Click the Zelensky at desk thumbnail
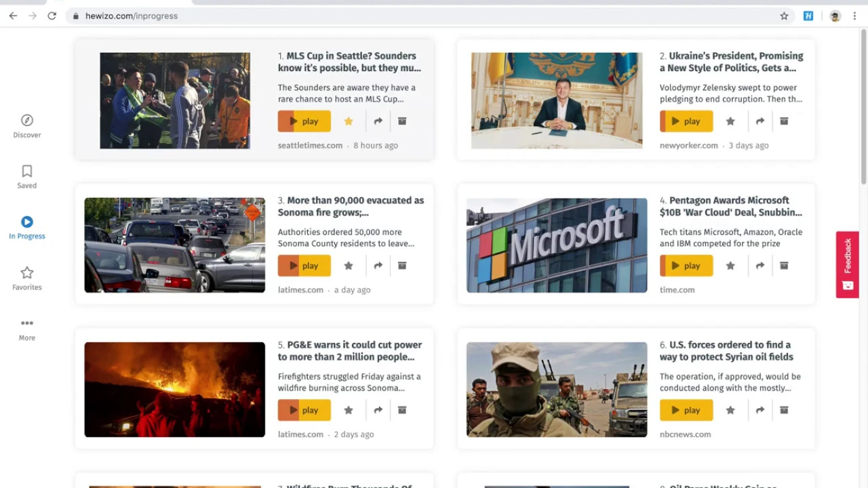This screenshot has height=488, width=868. [x=557, y=100]
